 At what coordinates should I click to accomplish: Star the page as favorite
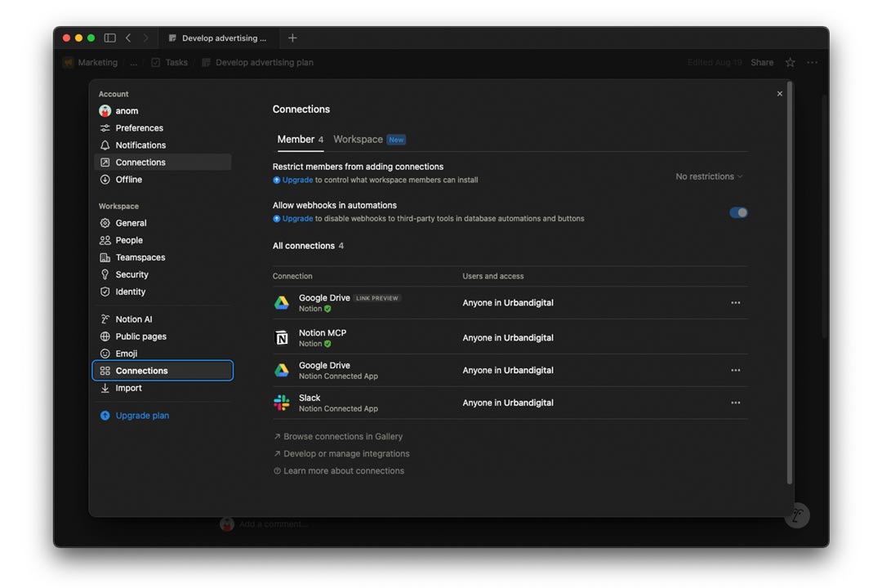[x=791, y=62]
